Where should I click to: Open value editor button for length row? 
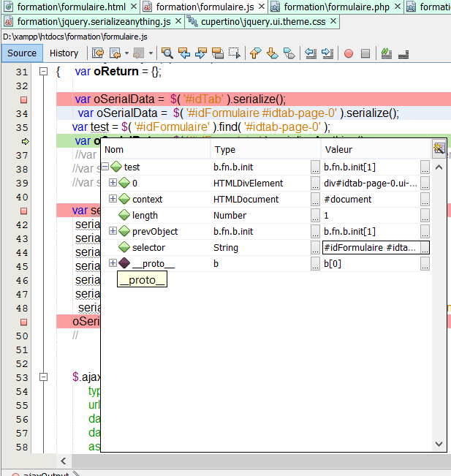click(x=425, y=215)
